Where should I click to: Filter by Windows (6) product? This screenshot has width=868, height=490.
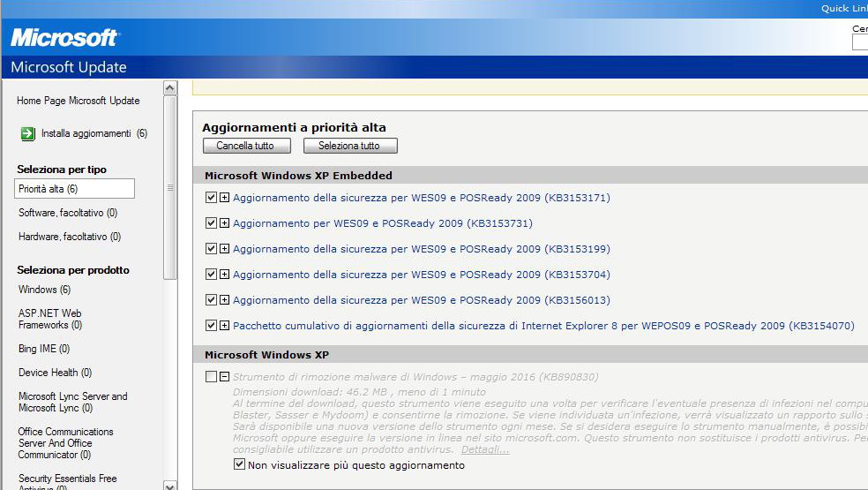(x=44, y=290)
